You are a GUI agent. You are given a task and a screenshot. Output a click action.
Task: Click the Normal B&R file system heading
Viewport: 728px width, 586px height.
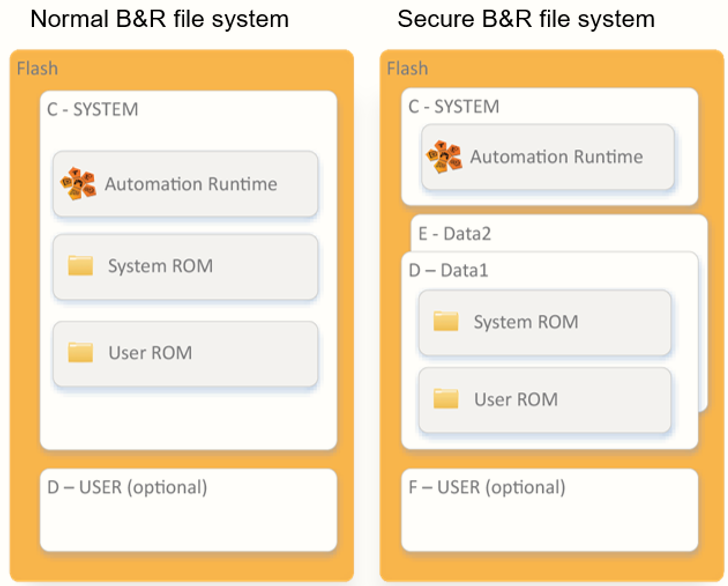[x=160, y=20]
